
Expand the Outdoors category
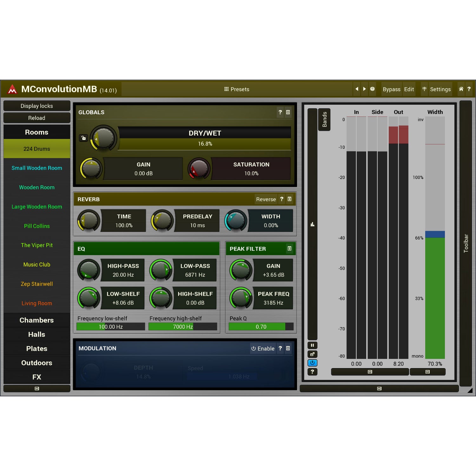click(37, 363)
